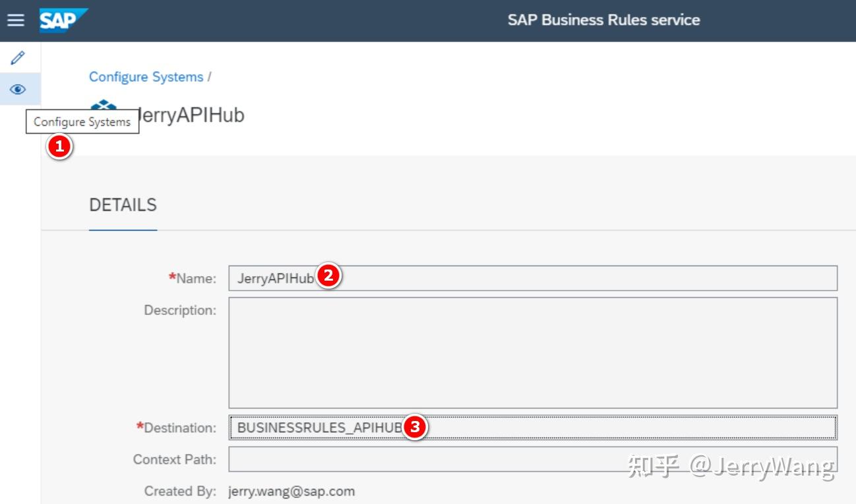The image size is (856, 504).
Task: Click the SAP Business Rules service title
Action: coord(603,20)
